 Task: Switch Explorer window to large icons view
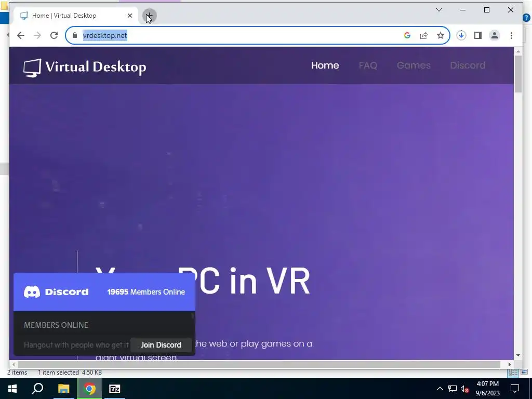coord(524,373)
